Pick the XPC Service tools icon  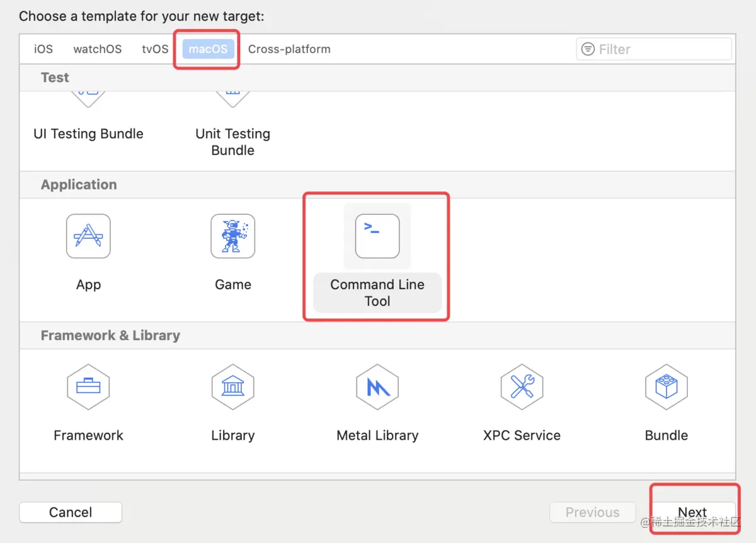pyautogui.click(x=522, y=386)
